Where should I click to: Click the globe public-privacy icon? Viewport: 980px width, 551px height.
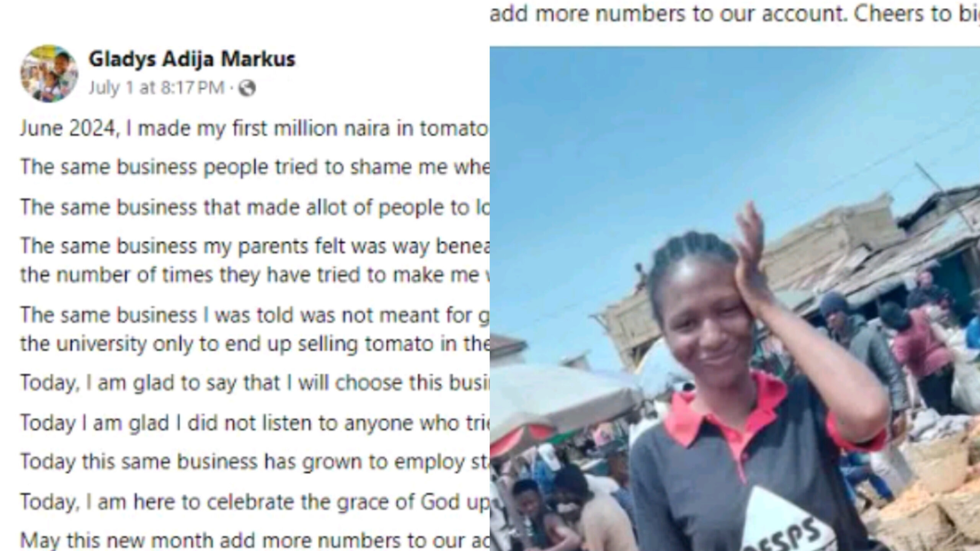pos(247,88)
